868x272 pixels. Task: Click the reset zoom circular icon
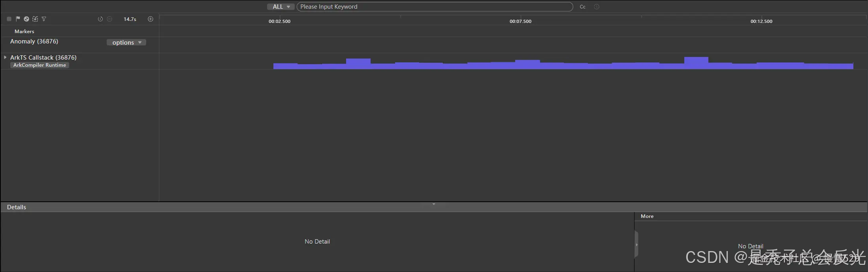pos(100,19)
